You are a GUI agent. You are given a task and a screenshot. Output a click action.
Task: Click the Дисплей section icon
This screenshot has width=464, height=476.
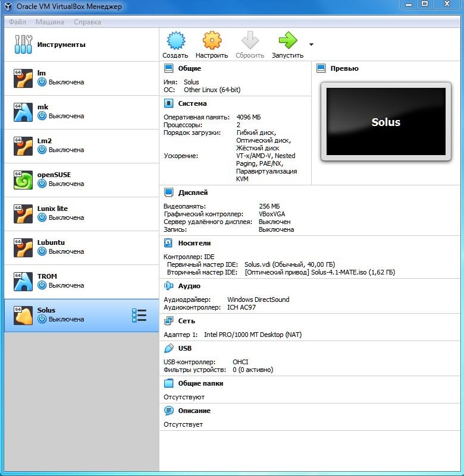168,193
